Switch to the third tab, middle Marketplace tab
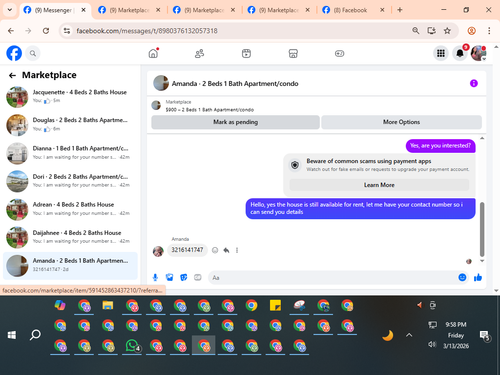The width and height of the screenshot is (500, 375). (x=205, y=10)
